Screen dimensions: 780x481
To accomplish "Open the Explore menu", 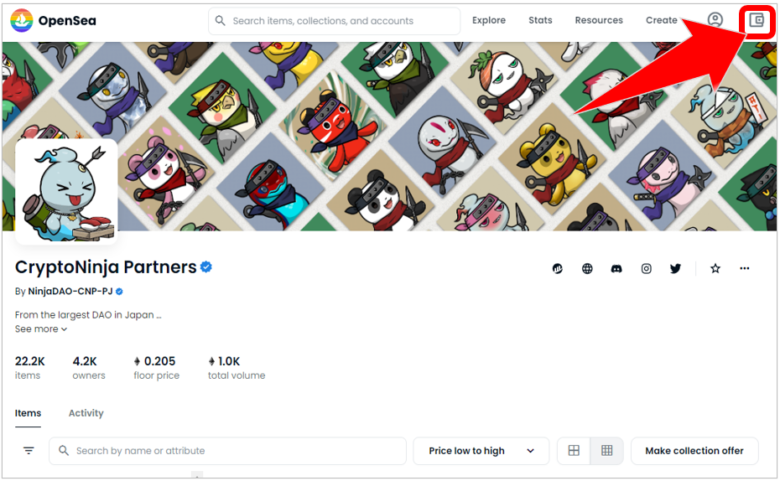I will [488, 20].
